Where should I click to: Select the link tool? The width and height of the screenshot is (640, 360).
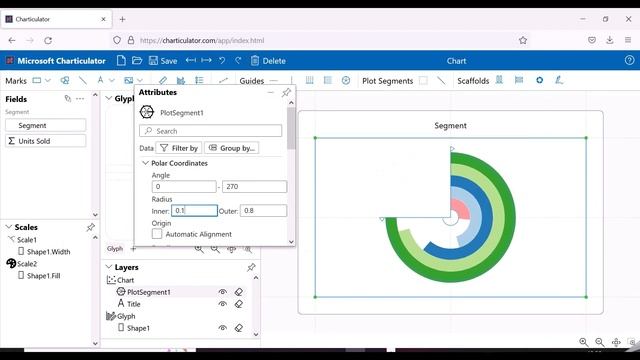tap(223, 80)
